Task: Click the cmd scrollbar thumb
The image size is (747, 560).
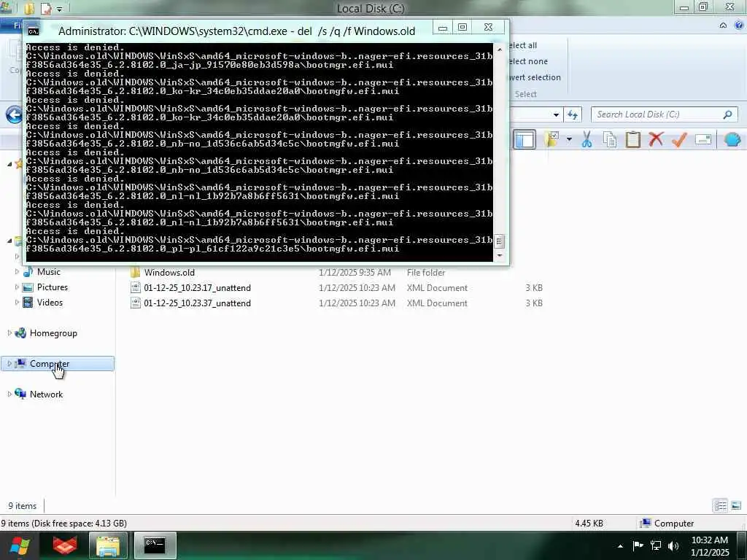Action: [x=499, y=241]
